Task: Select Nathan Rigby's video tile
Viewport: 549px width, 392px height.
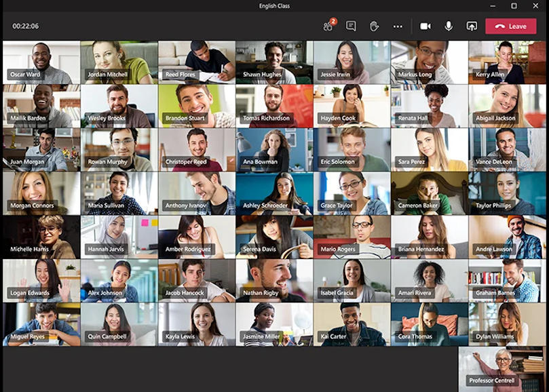Action: coord(274,281)
